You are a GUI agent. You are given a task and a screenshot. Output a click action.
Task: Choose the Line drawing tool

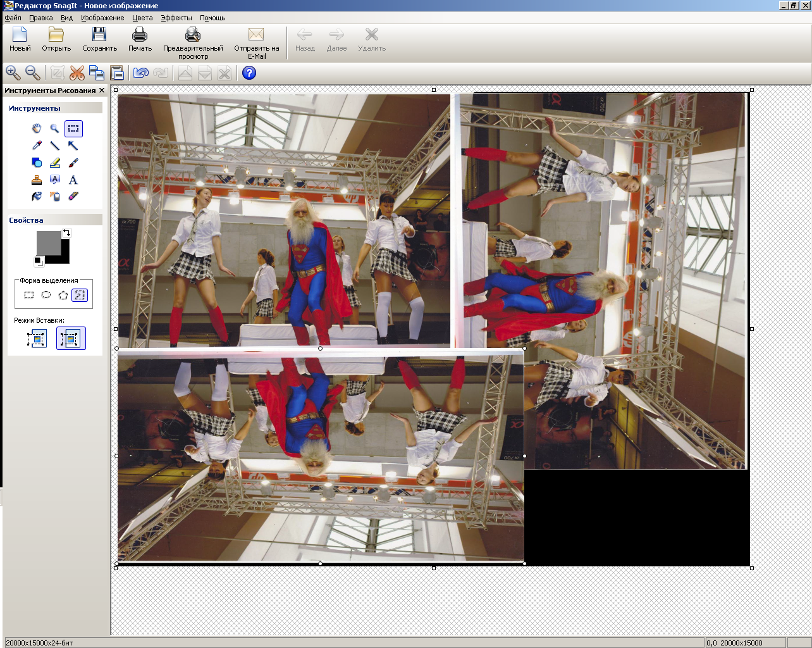pos(55,146)
